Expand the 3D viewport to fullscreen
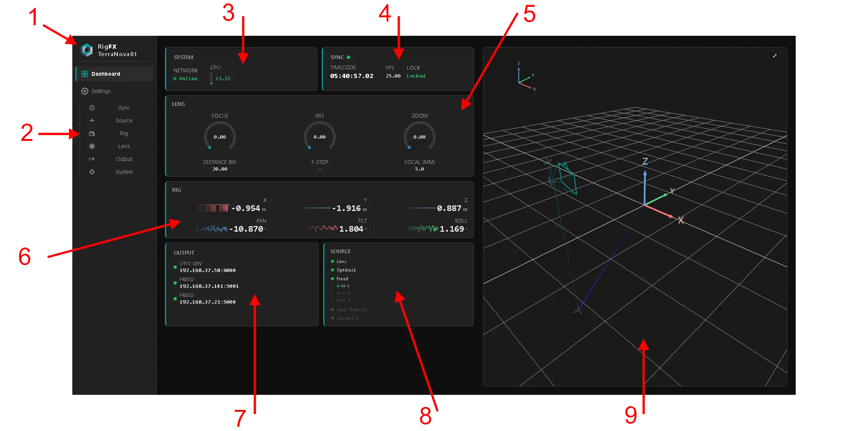This screenshot has height=431, width=868. [775, 56]
